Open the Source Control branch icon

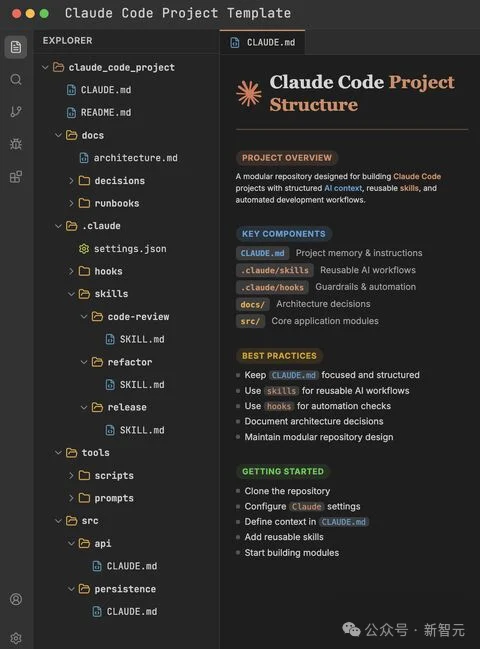[x=16, y=111]
